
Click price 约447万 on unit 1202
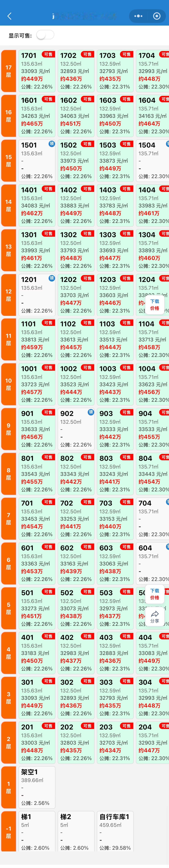71,303
